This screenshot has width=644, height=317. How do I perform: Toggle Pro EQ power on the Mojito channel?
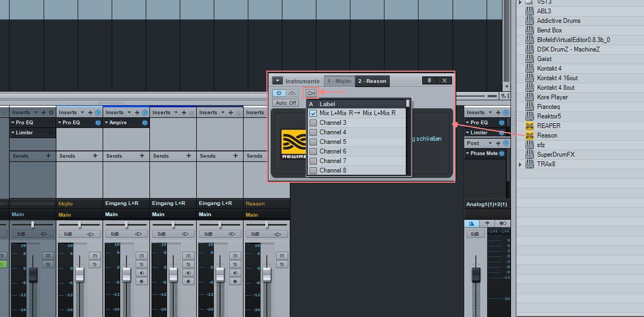[98, 123]
